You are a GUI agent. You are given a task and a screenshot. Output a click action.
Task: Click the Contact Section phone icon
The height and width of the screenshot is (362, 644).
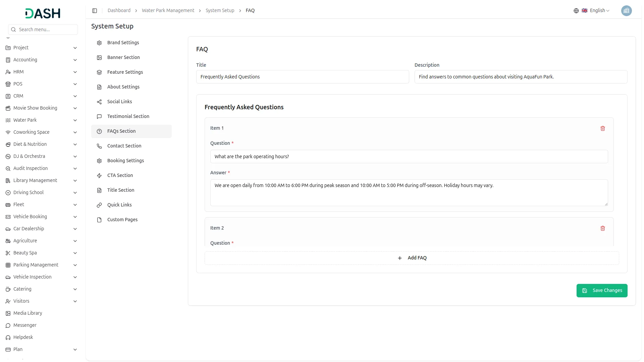click(x=99, y=146)
